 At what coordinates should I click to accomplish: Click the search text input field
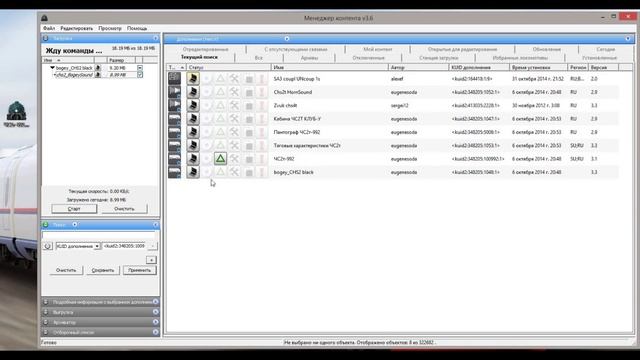tap(98, 235)
